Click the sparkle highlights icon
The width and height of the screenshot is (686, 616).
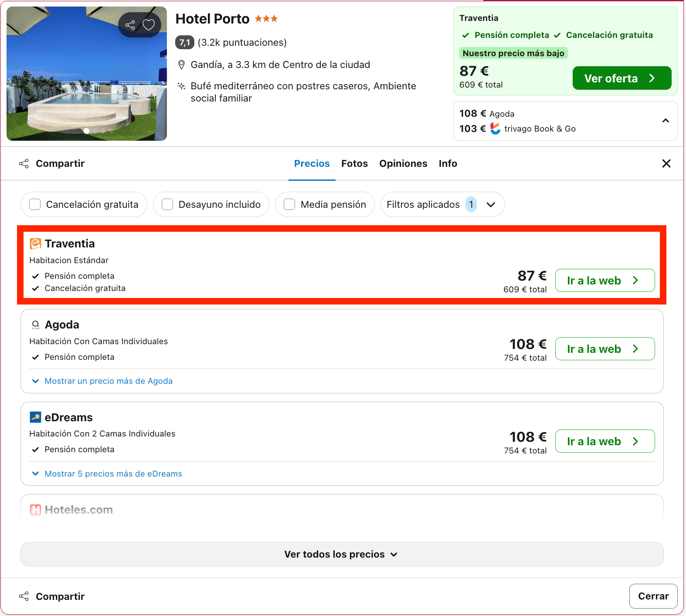point(182,86)
